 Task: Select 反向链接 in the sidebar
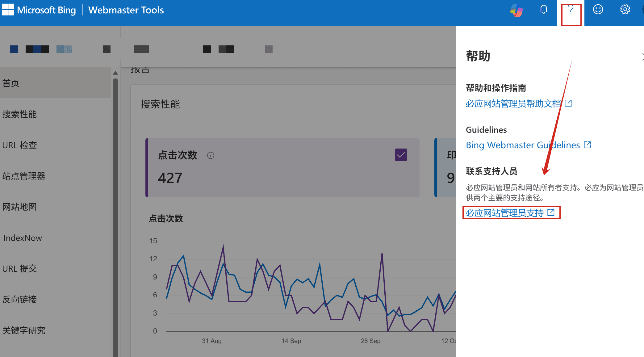[19, 300]
